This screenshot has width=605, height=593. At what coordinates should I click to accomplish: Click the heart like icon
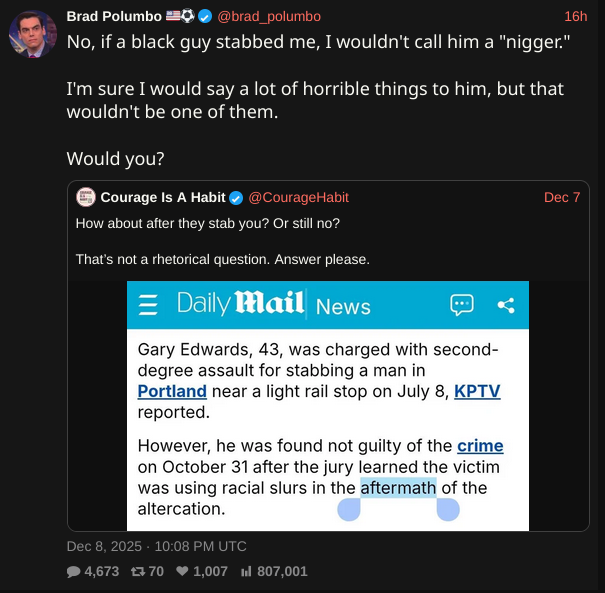182,571
